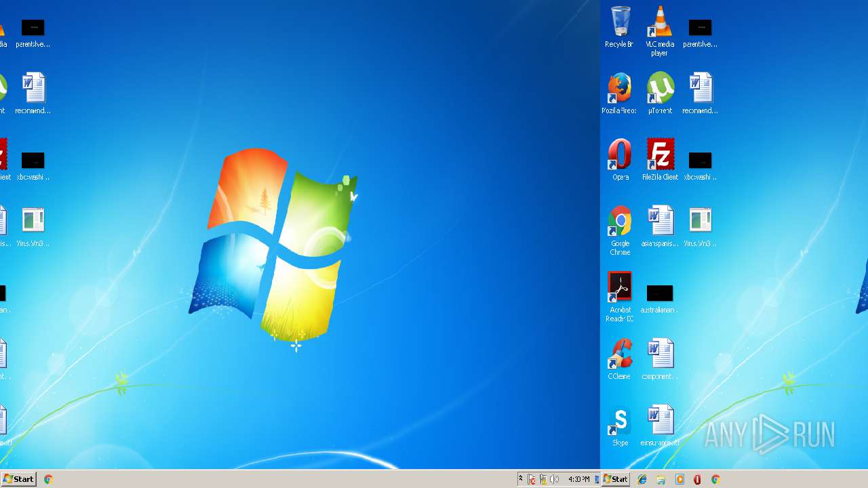Launch the µTorrent desktop shortcut
The image size is (868, 488).
tap(660, 94)
